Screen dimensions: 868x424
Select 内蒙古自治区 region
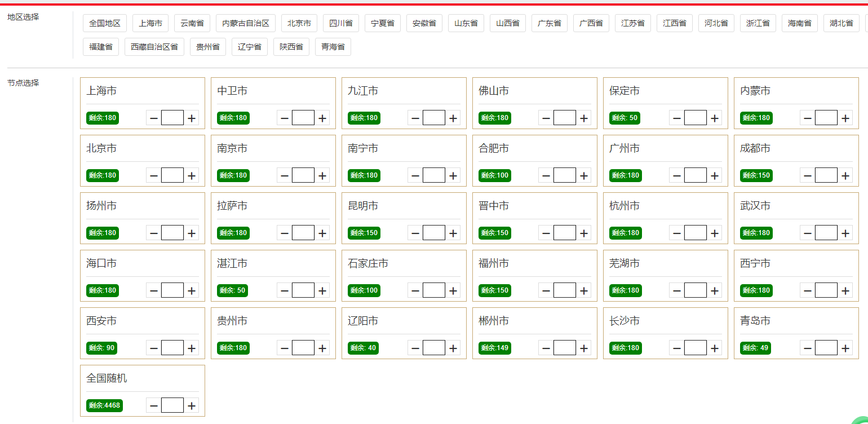(x=246, y=23)
